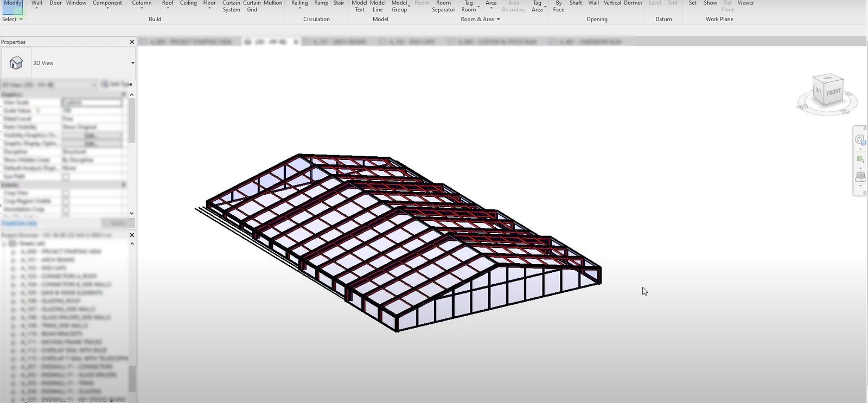Select the Dormer opening tool
Viewport: 868px width, 403px height.
(633, 3)
